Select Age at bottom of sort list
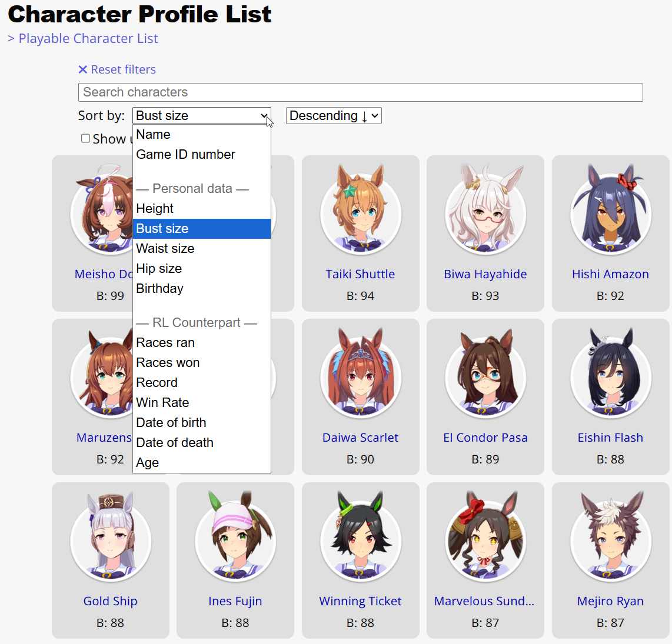The width and height of the screenshot is (672, 644). (201, 463)
